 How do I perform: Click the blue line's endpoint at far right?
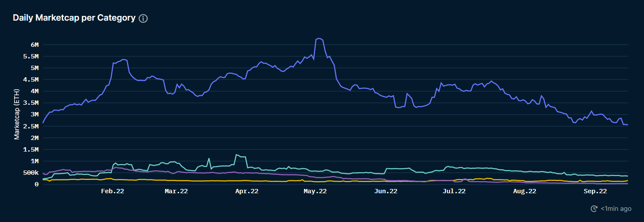(x=628, y=125)
